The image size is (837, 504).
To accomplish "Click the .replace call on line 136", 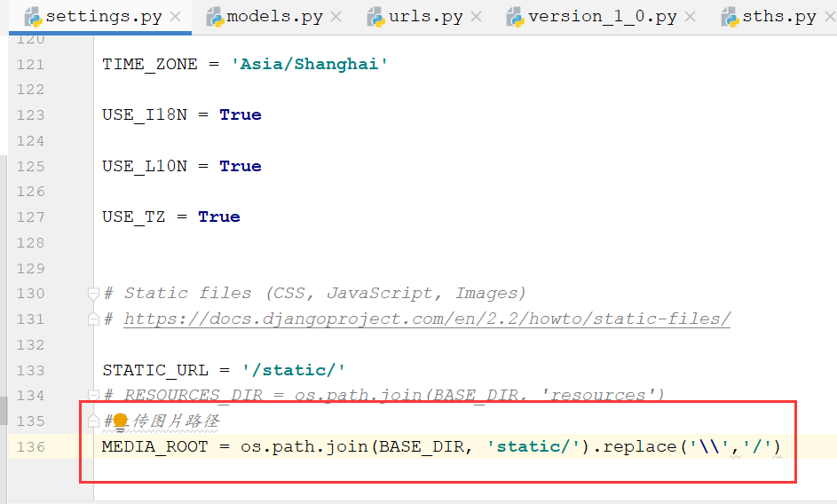I will tap(634, 447).
